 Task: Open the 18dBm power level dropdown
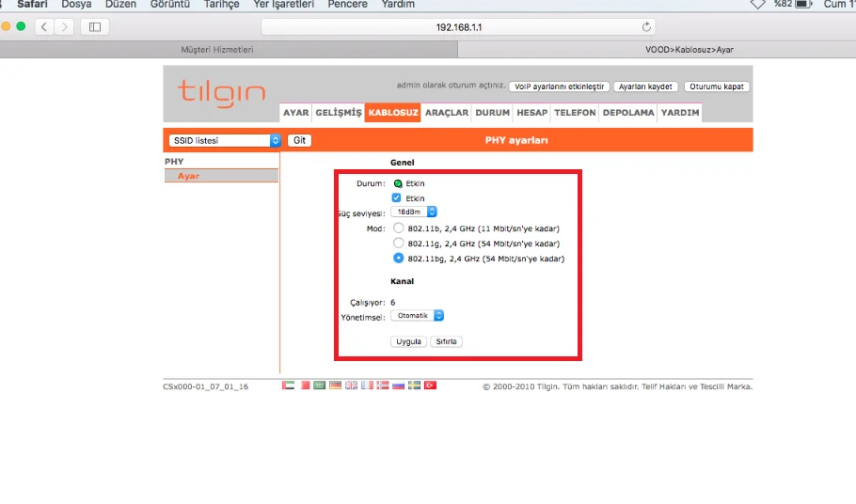414,213
